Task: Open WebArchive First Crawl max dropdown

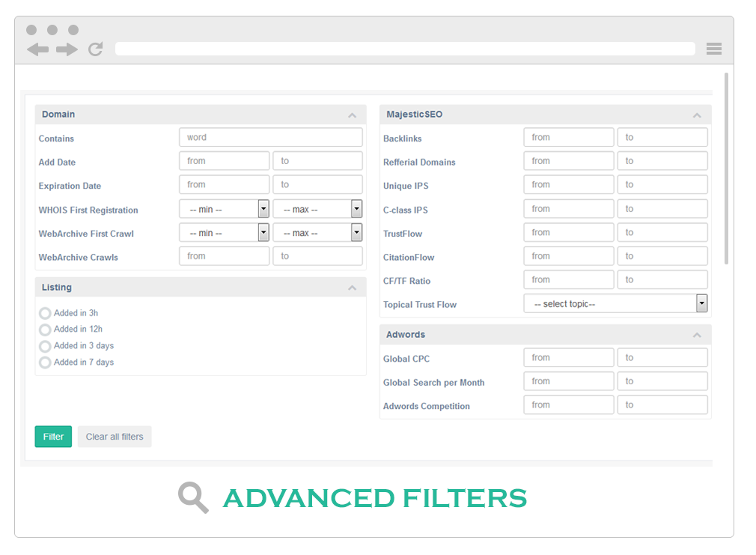Action: pos(317,233)
